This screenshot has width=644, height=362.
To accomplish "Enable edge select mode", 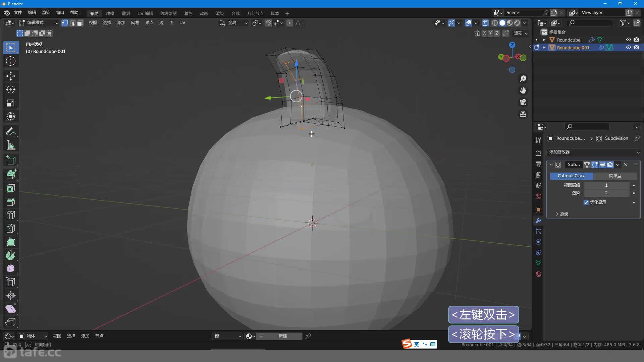I will coord(72,23).
